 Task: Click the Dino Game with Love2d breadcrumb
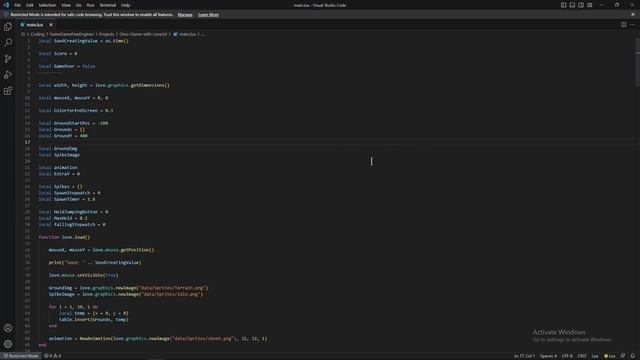tap(143, 34)
